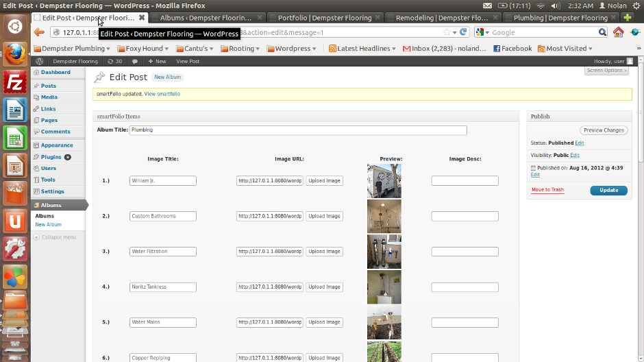The height and width of the screenshot is (362, 644).
Task: Expand the Dempster Plumbing bookmarks folder
Action: (72, 49)
